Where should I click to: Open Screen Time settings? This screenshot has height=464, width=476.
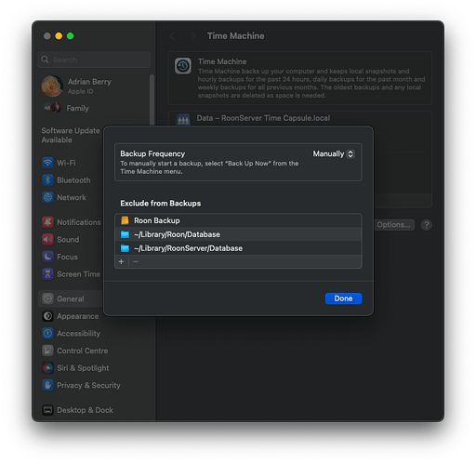tap(72, 274)
